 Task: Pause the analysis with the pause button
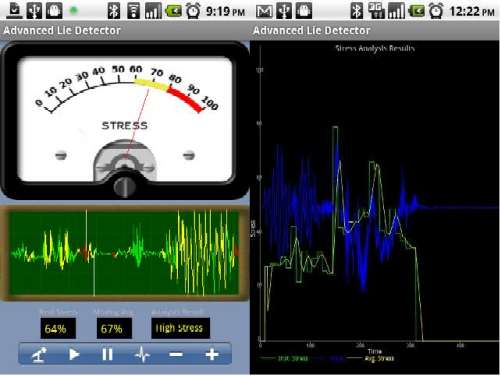pyautogui.click(x=107, y=354)
